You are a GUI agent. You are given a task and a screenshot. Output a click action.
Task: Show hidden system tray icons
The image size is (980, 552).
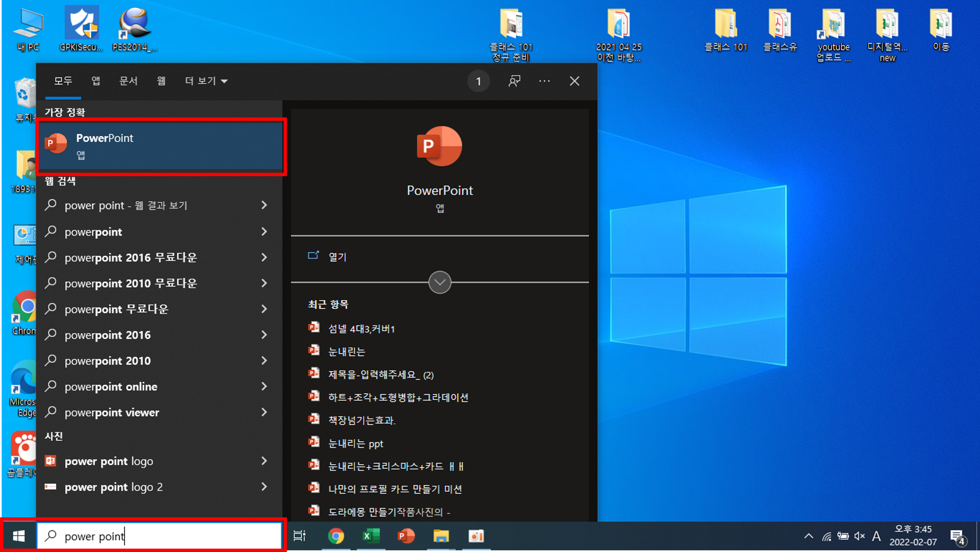click(809, 536)
